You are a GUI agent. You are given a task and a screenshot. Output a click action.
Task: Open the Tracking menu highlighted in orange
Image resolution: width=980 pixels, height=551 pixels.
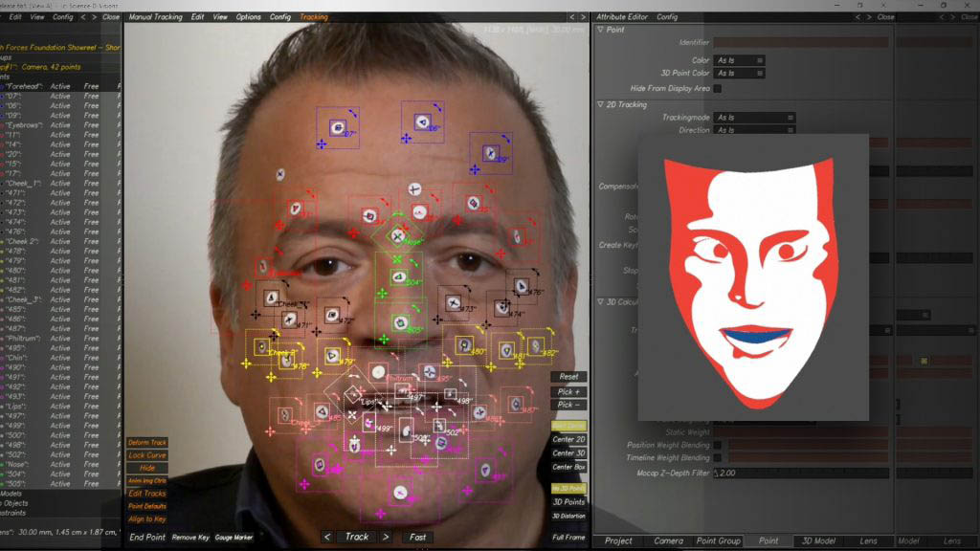314,17
